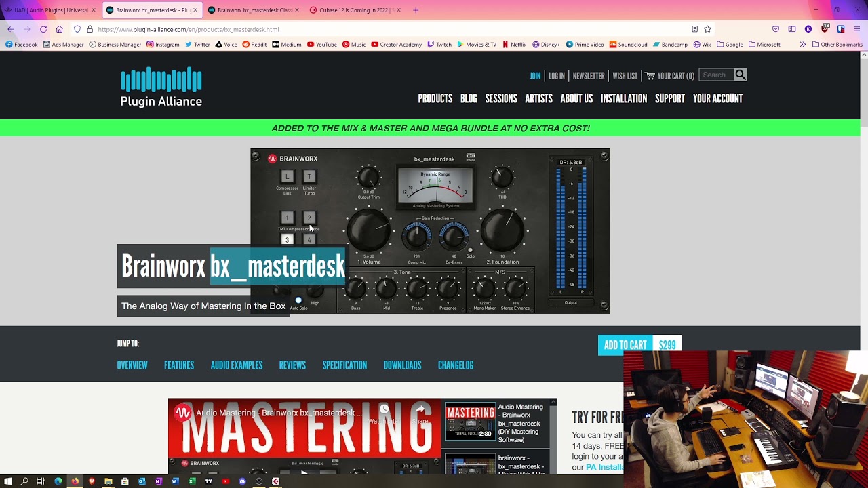Open the Google bookmarks folder
This screenshot has width=868, height=488.
pos(729,45)
